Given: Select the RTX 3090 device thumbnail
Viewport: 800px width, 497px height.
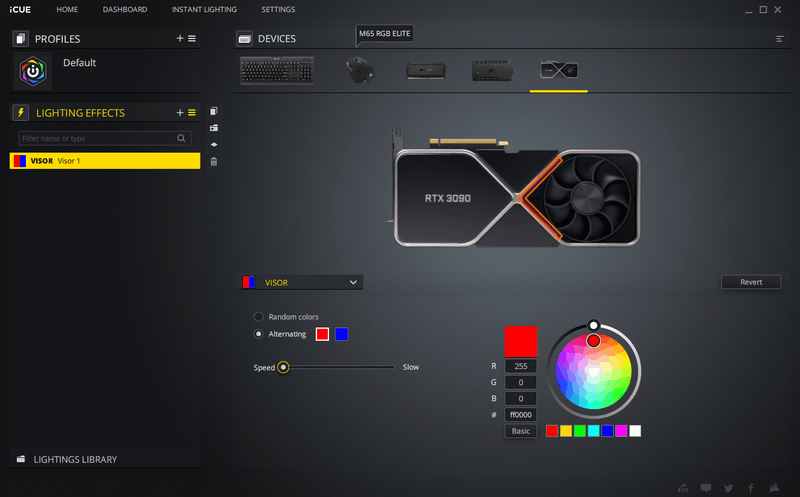Looking at the screenshot, I should coord(559,70).
